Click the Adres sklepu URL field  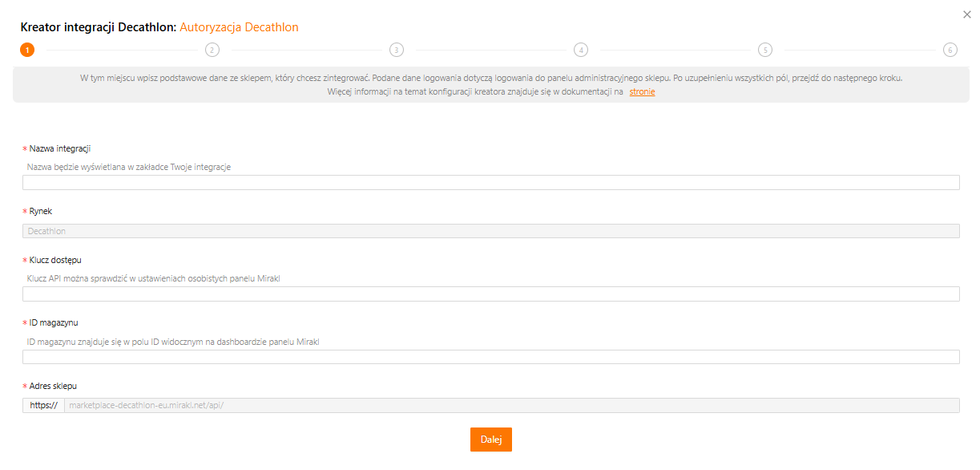click(x=511, y=405)
